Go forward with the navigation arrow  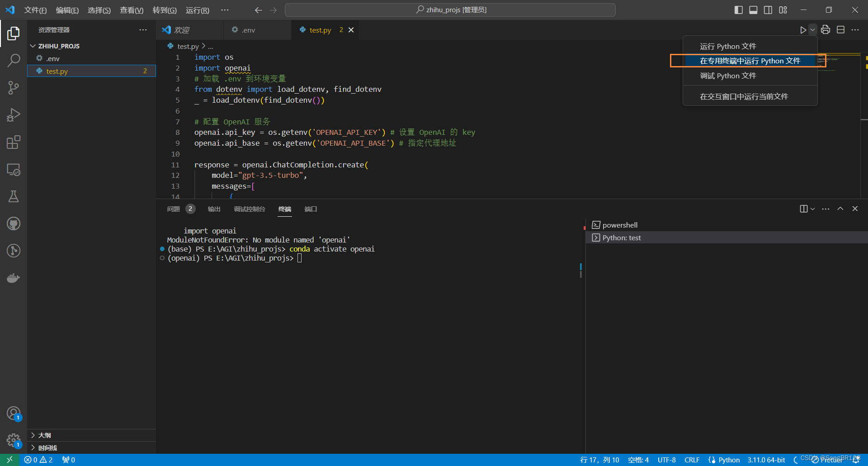point(273,10)
